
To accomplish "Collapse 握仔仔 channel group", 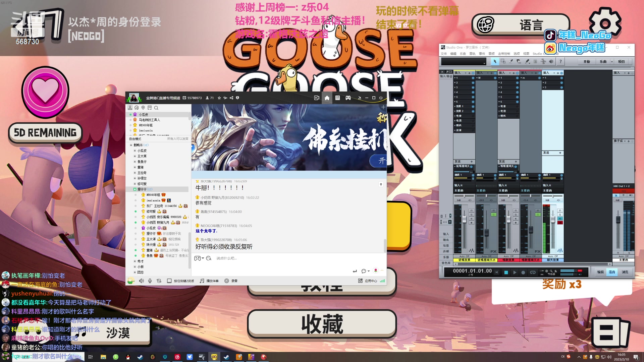I will pos(135,189).
